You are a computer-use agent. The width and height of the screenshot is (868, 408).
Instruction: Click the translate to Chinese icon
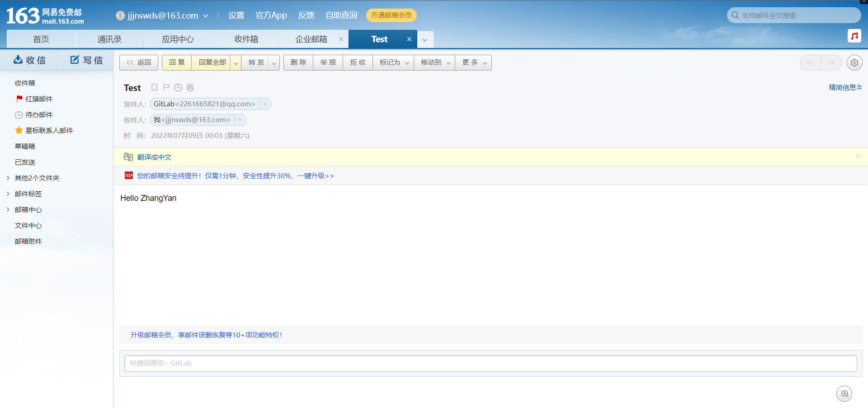[128, 157]
